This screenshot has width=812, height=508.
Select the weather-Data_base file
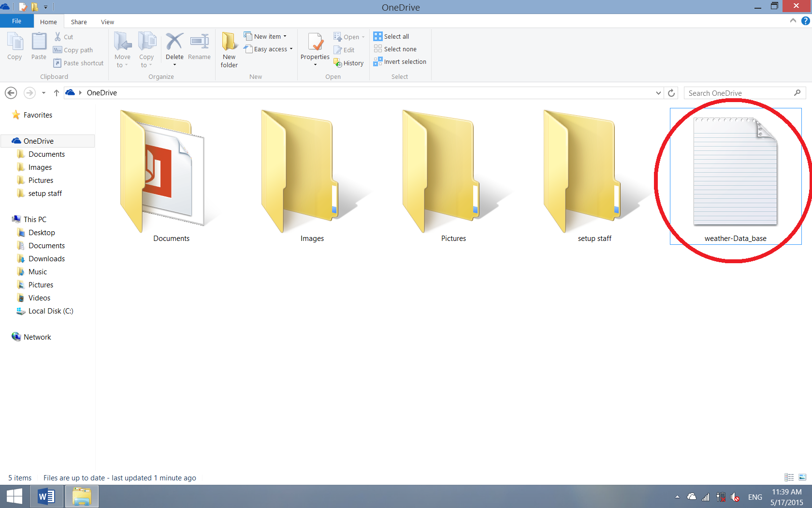[736, 176]
